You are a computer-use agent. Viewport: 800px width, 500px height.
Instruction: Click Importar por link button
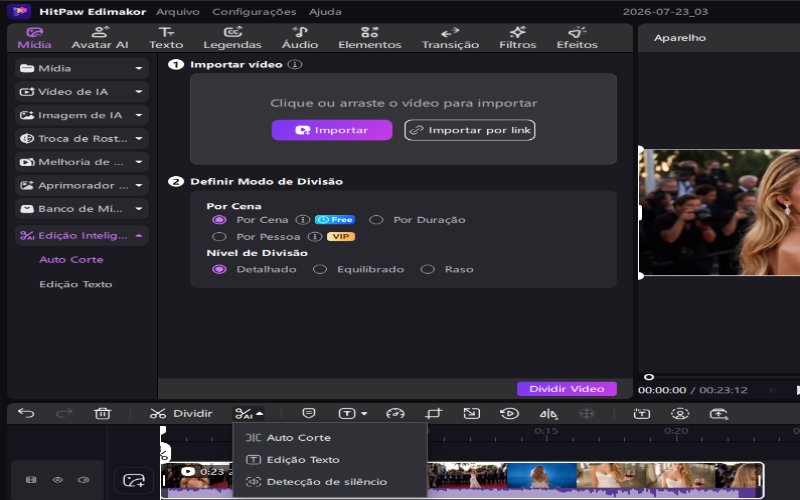469,130
